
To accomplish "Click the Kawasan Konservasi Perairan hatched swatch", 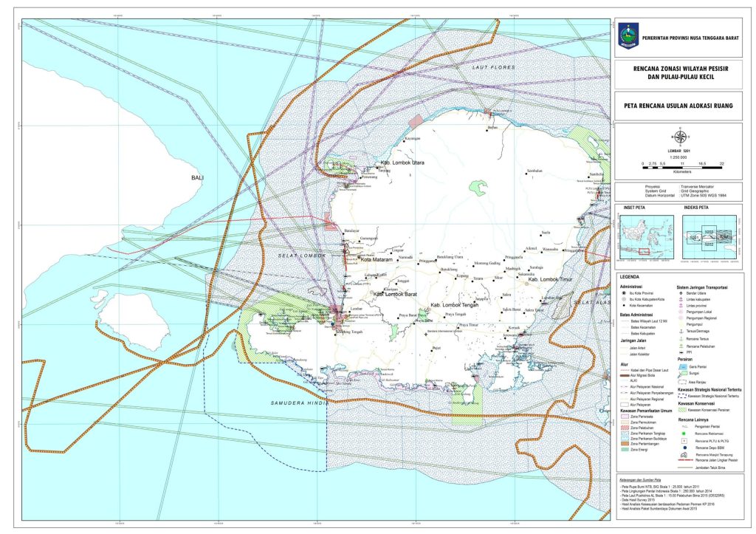I will pos(683,410).
